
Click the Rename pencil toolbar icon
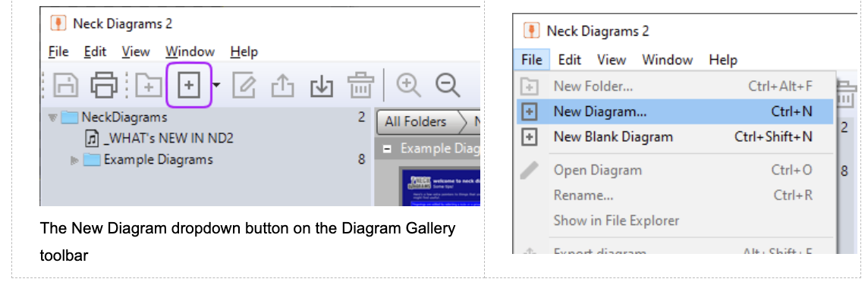pyautogui.click(x=244, y=85)
